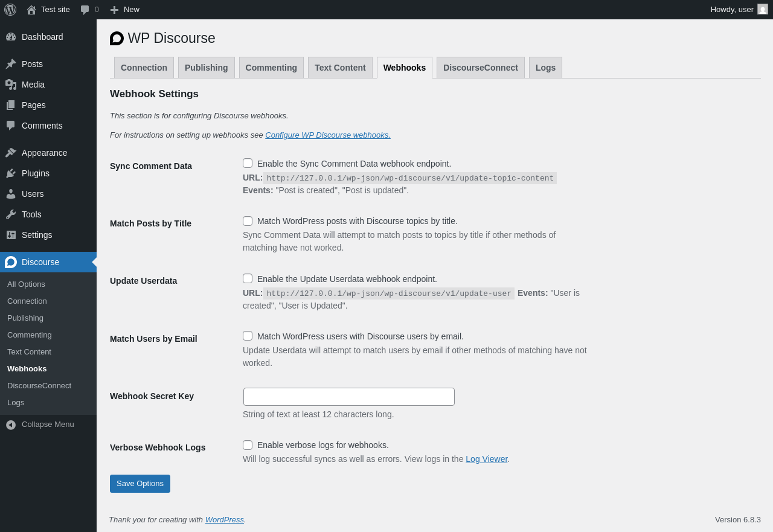Click the Save Options button
The image size is (773, 532).
tap(140, 484)
